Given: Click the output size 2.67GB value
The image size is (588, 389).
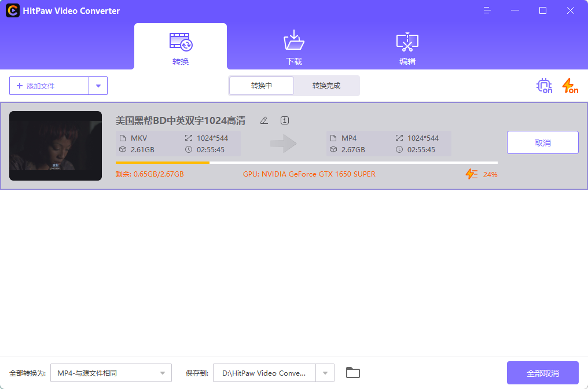Looking at the screenshot, I should point(353,150).
